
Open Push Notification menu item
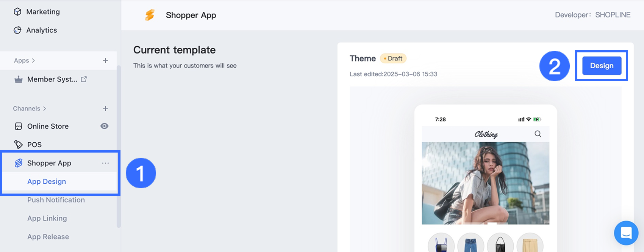pos(56,200)
